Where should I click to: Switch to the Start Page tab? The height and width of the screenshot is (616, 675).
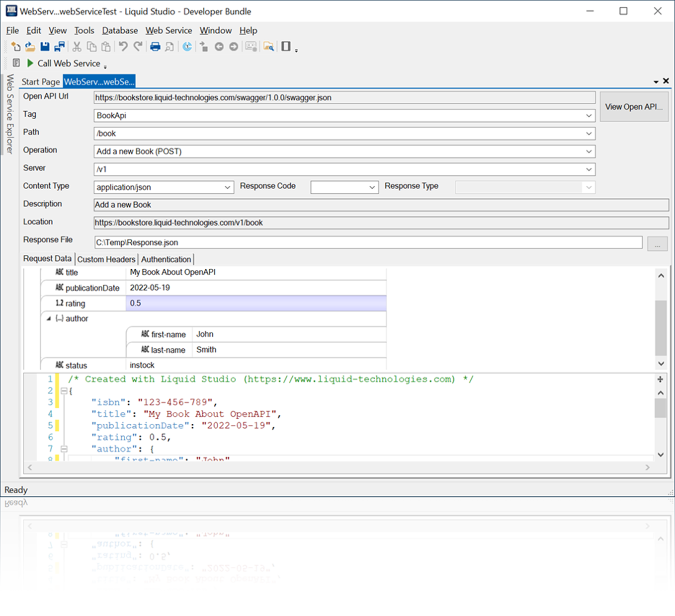click(41, 81)
